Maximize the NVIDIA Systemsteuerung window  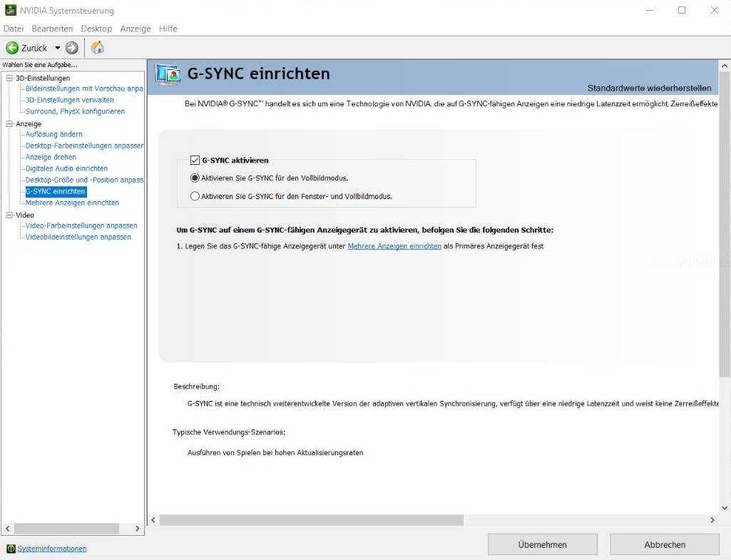682,10
